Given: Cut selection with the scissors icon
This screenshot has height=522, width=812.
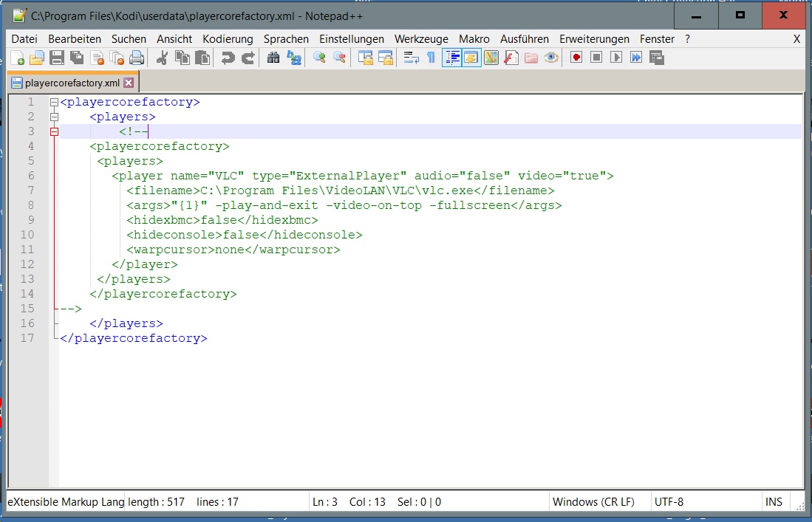Looking at the screenshot, I should click(162, 58).
